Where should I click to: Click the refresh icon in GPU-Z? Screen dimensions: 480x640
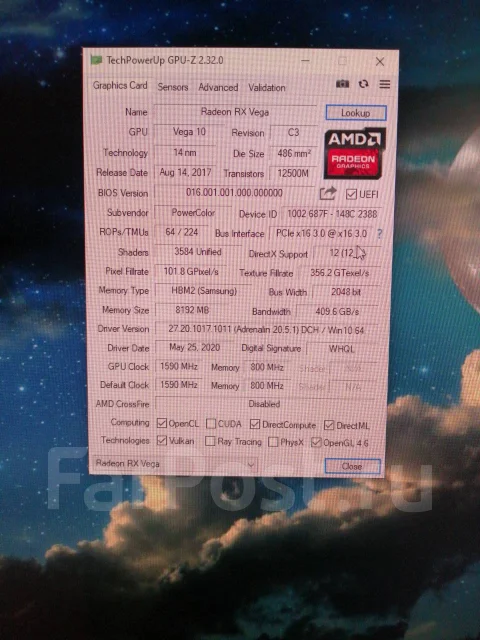coord(363,84)
